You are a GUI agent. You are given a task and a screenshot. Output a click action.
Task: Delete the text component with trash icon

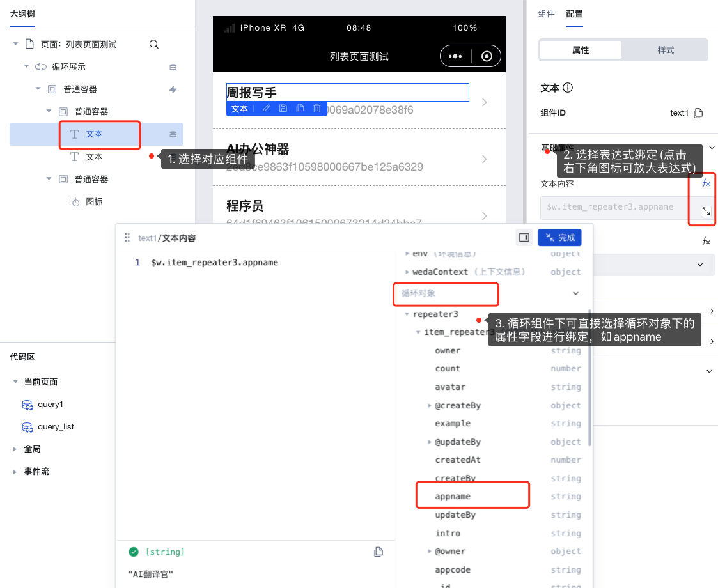point(316,109)
